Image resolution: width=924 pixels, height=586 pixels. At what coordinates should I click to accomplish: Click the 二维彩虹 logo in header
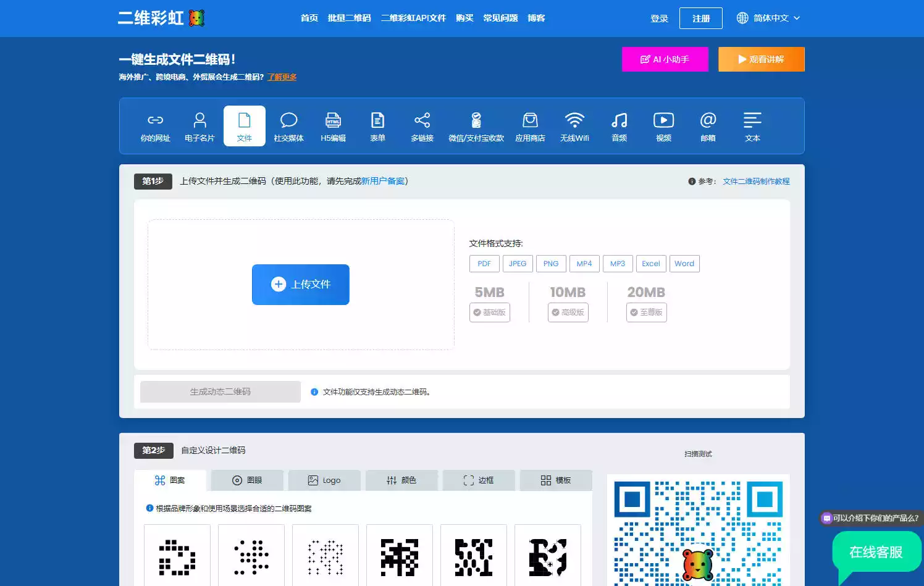(x=161, y=18)
